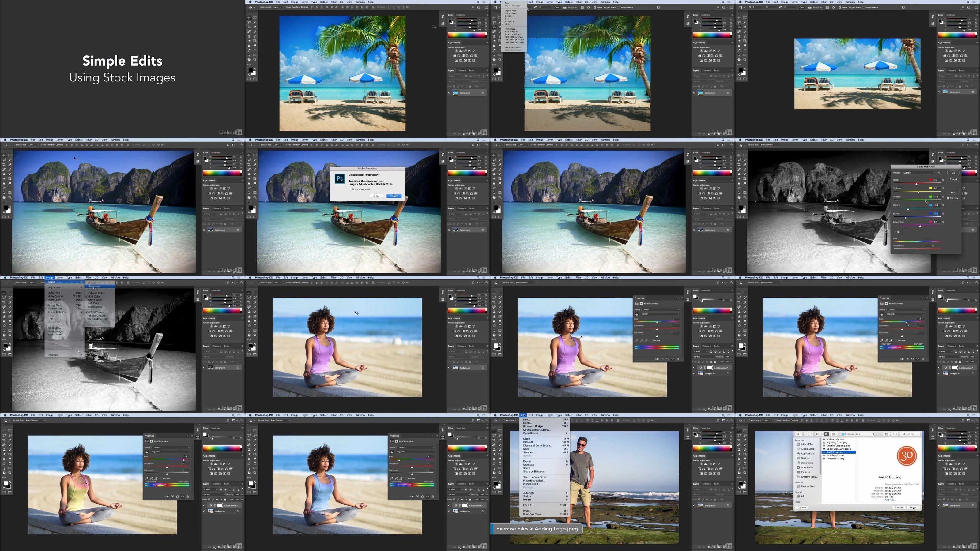
Task: Click the Reds slider handle in Black and White
Action: [x=917, y=184]
